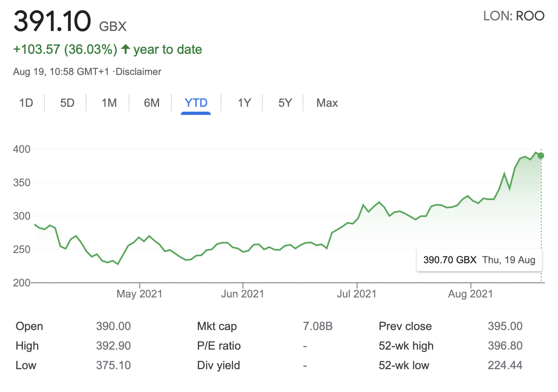Switch to the 5D range tab

pos(67,103)
